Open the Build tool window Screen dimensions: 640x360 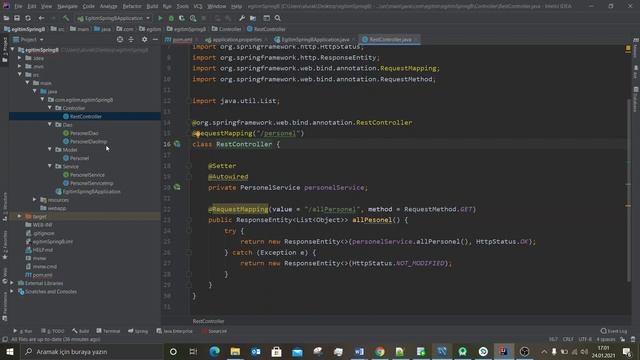81,331
